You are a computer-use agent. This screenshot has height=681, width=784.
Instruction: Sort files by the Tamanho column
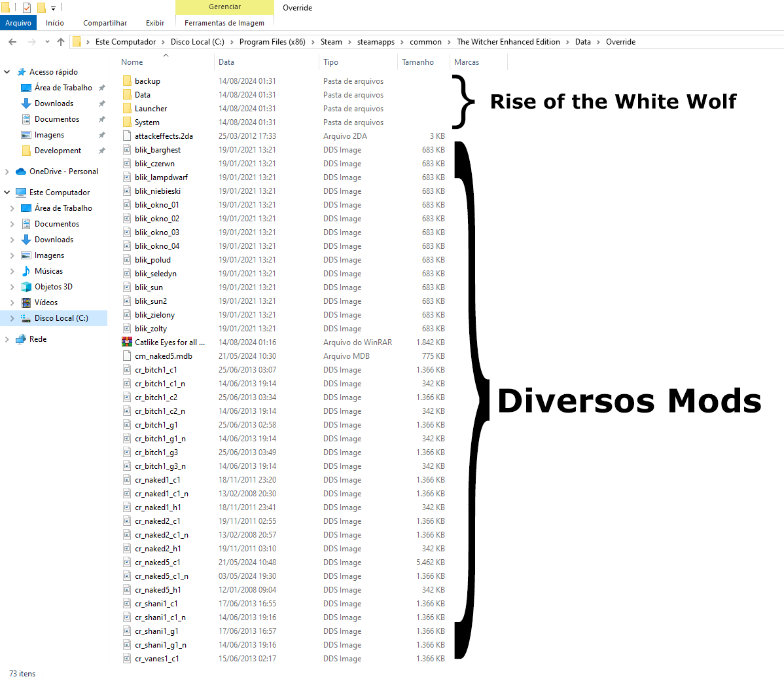[x=418, y=62]
